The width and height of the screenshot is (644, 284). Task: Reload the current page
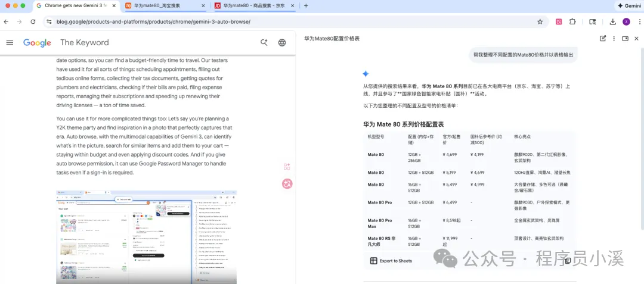click(33, 21)
